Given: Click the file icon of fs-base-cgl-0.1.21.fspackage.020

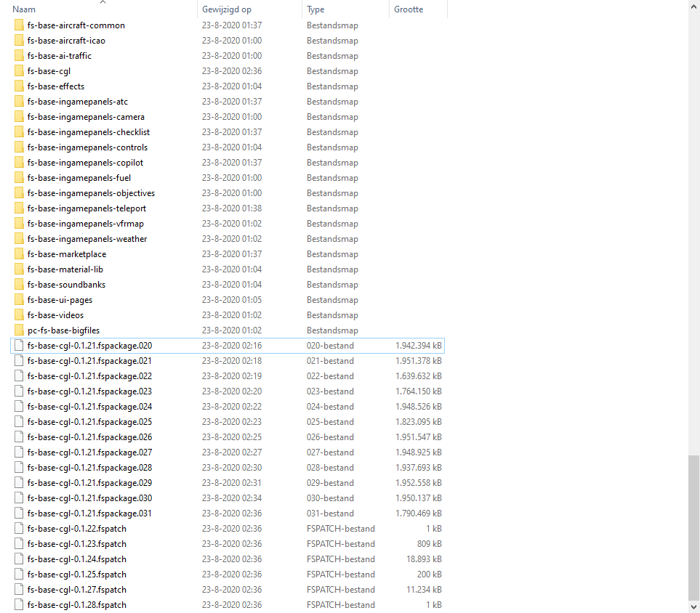Looking at the screenshot, I should tap(19, 346).
